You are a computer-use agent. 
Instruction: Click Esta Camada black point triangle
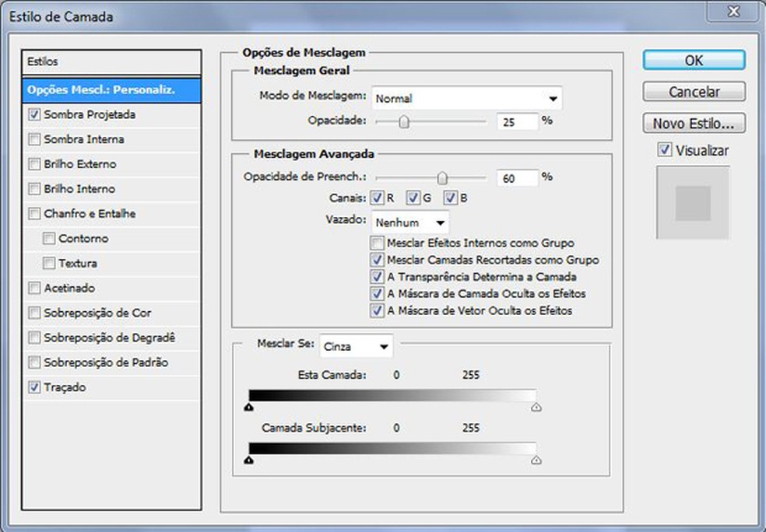click(248, 407)
